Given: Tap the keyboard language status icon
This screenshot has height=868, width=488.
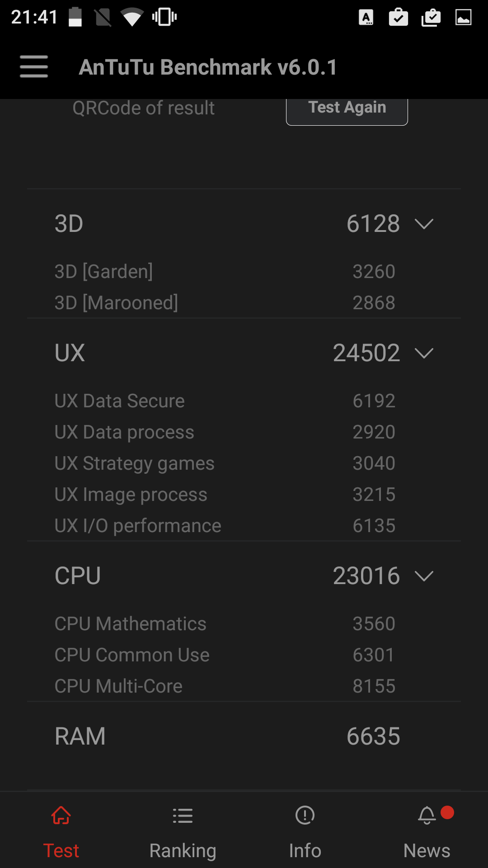Looking at the screenshot, I should click(x=366, y=18).
